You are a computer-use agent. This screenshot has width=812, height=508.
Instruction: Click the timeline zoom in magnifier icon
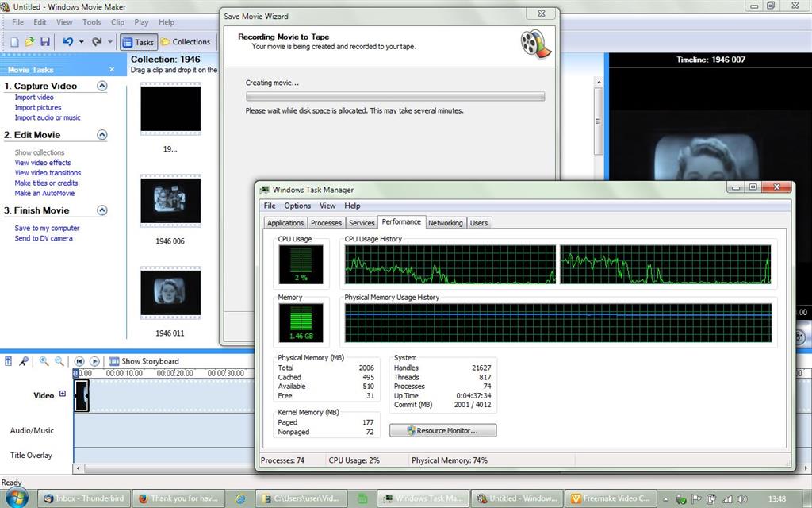(x=44, y=361)
